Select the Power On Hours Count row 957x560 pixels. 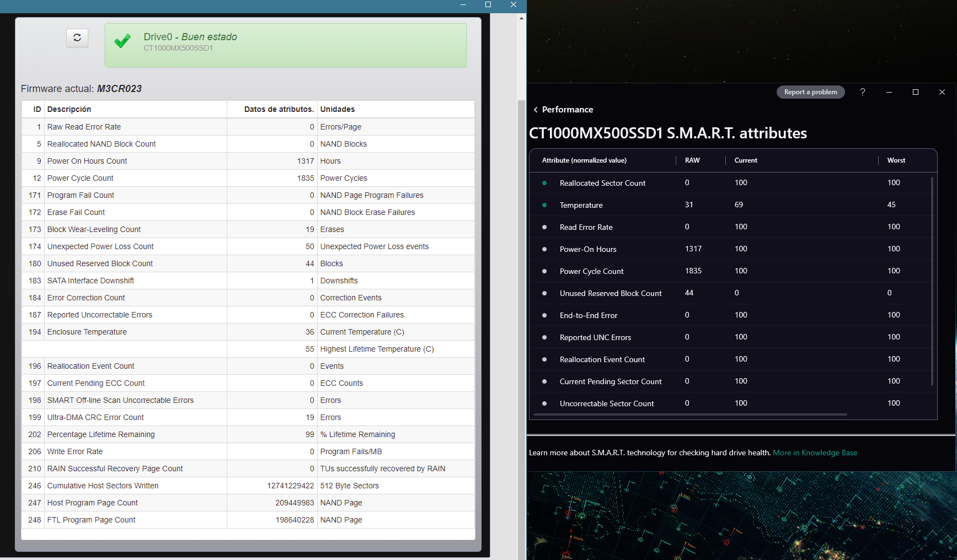coord(248,161)
